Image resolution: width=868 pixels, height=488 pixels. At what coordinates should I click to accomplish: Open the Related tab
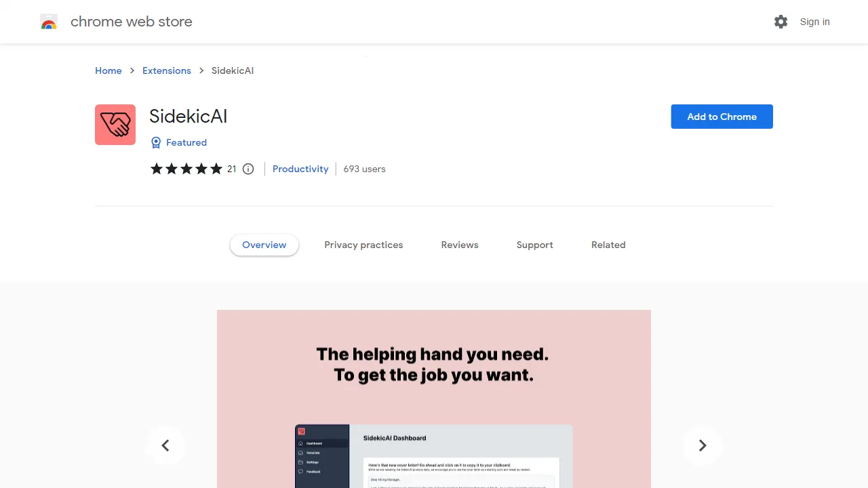point(608,245)
